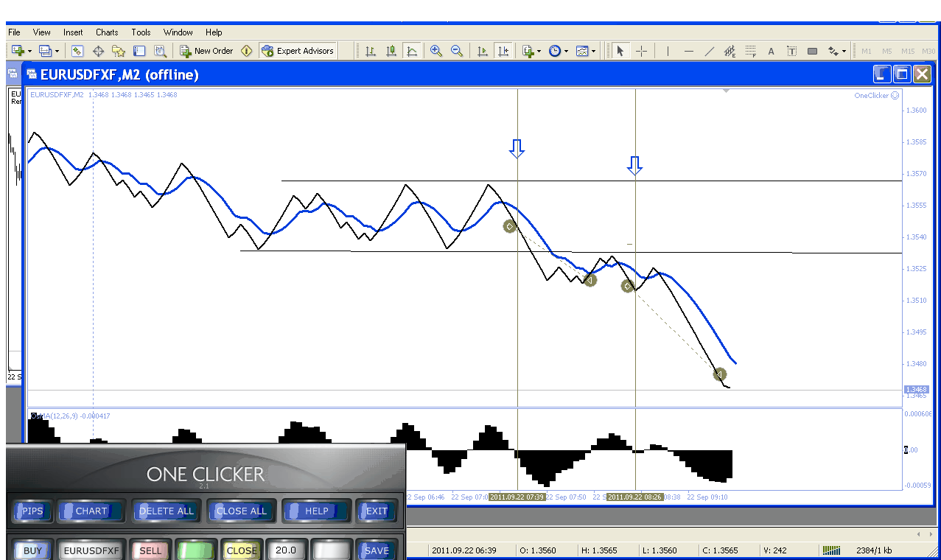941x560 pixels.
Task: Click the yellow CLOSE button
Action: 241,550
